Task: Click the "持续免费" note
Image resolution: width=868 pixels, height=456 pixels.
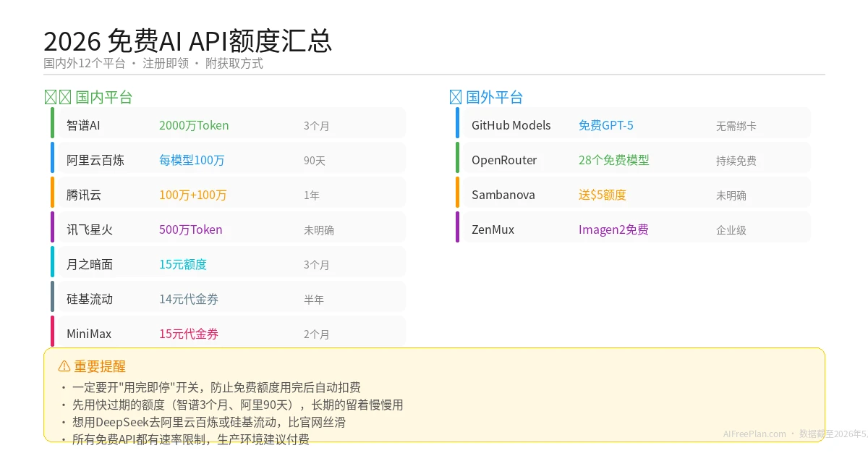Action: (736, 161)
